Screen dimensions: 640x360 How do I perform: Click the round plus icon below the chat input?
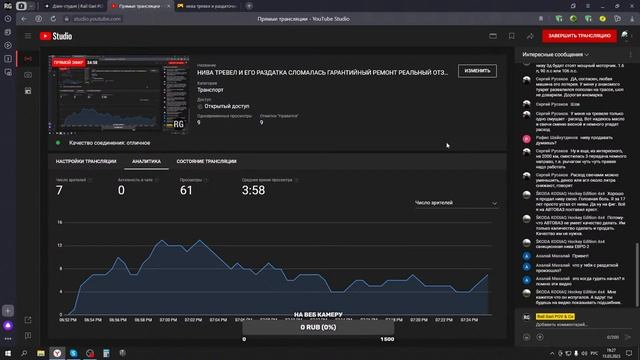pos(540,337)
